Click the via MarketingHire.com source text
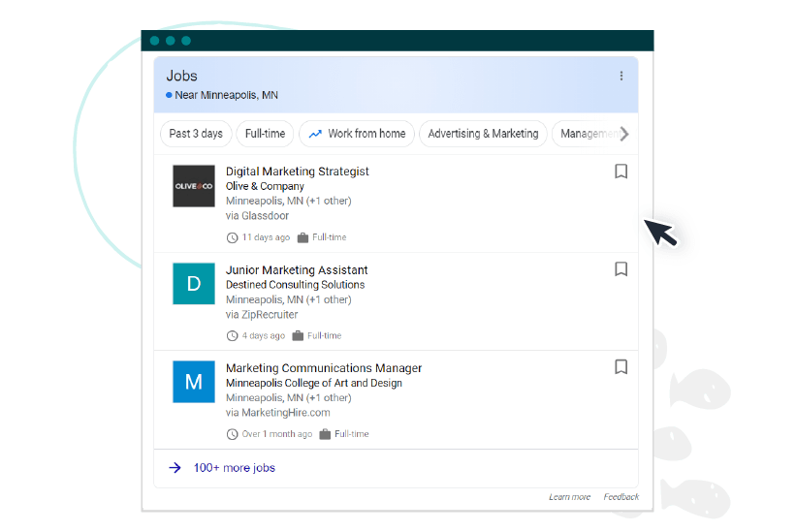Viewport: 796px width, 532px height. pyautogui.click(x=278, y=412)
